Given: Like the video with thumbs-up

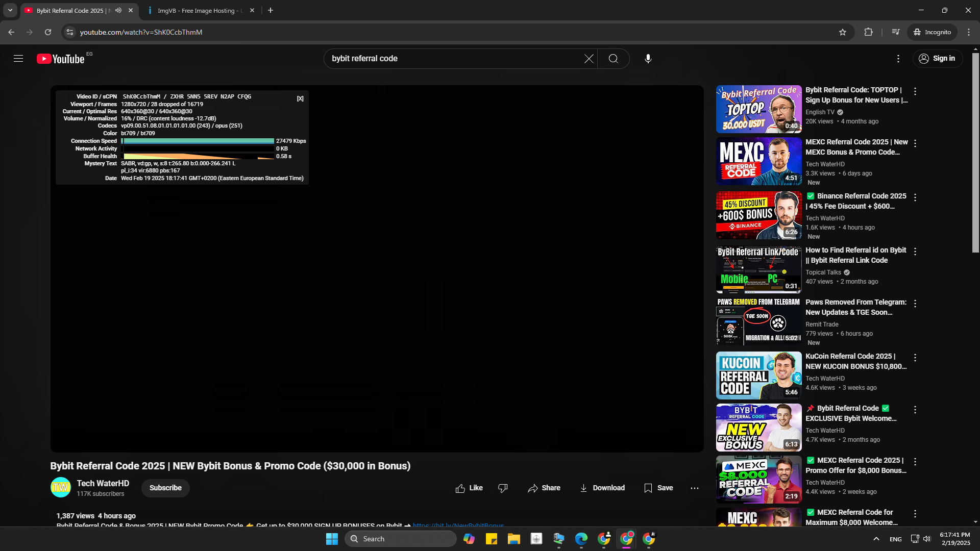Looking at the screenshot, I should pyautogui.click(x=469, y=488).
